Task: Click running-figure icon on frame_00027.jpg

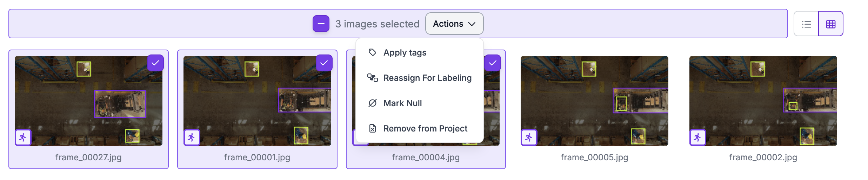Action: pos(23,137)
